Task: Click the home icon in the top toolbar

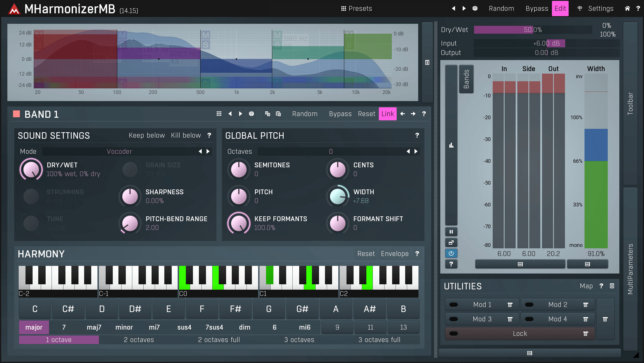Action: (x=627, y=8)
